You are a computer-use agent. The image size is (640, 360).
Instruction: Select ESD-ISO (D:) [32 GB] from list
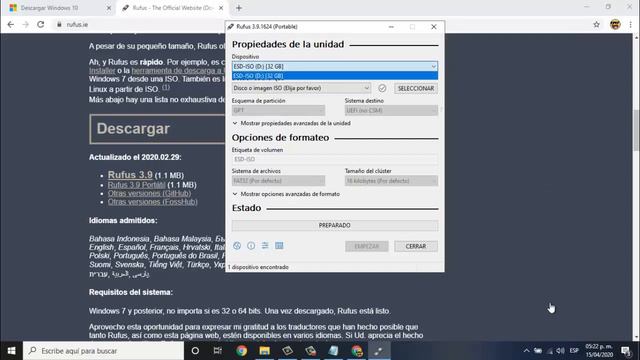[335, 76]
